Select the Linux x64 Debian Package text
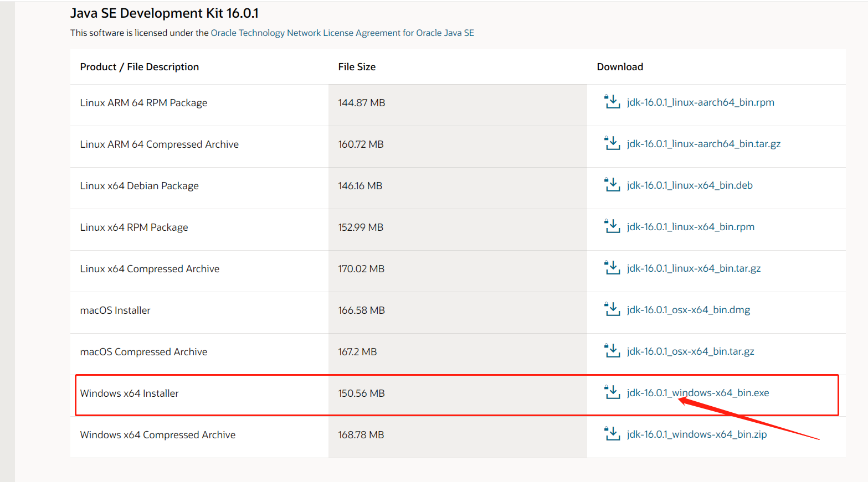Viewport: 868px width, 482px height. tap(140, 186)
